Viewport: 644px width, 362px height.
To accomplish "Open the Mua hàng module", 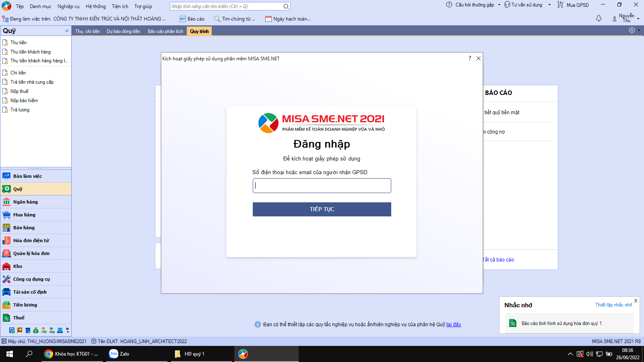I will [x=35, y=215].
